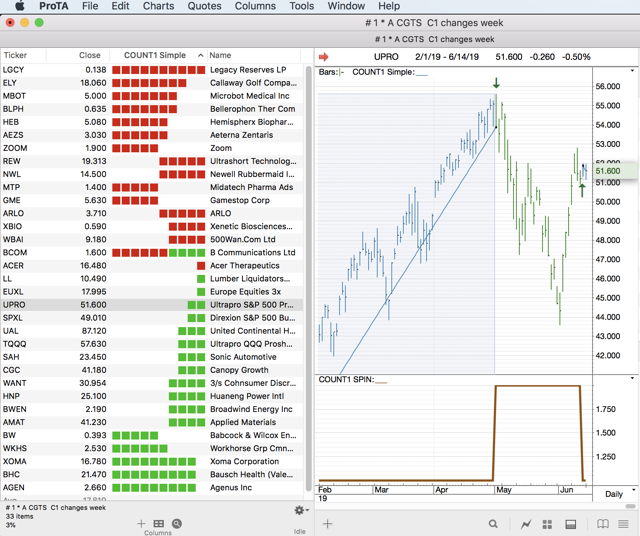Open the Apple menu
The height and width of the screenshot is (536, 640).
pyautogui.click(x=19, y=6)
